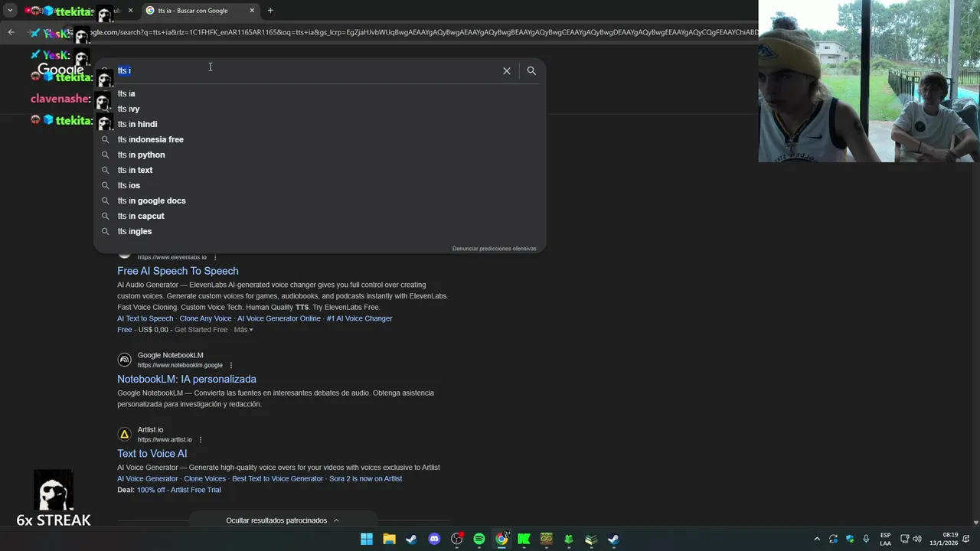Click 'Denunciar predicciones ofensivas'
The width and height of the screenshot is (980, 551).
(x=495, y=249)
